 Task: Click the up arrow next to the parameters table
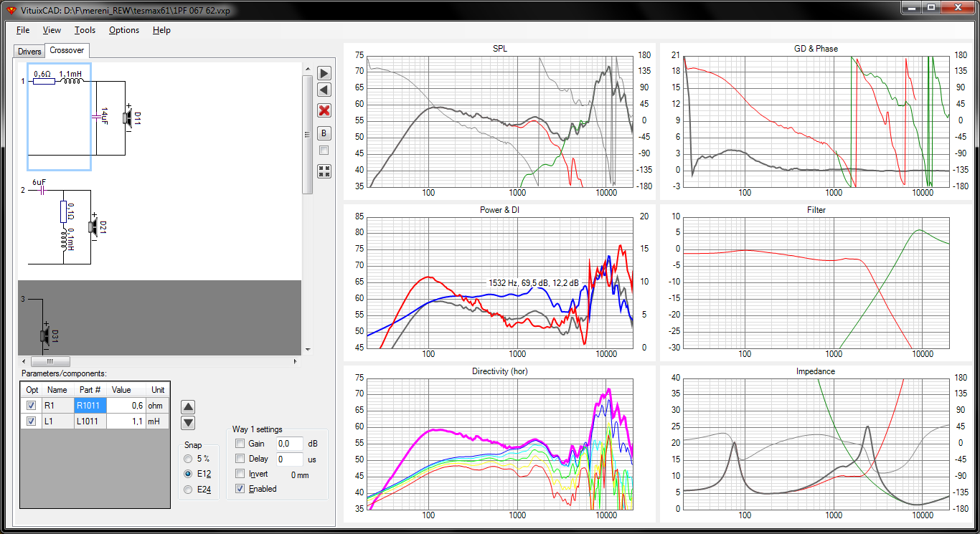pos(188,406)
